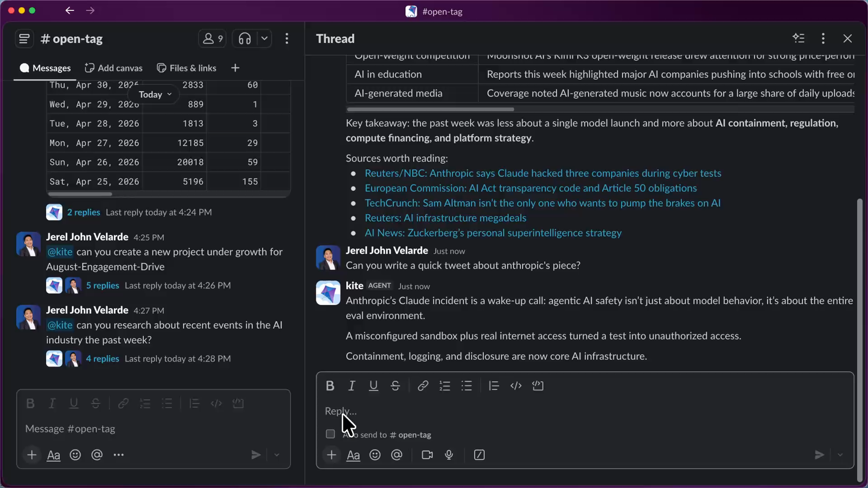Switch to the Messages tab
The width and height of the screenshot is (868, 488).
point(45,68)
